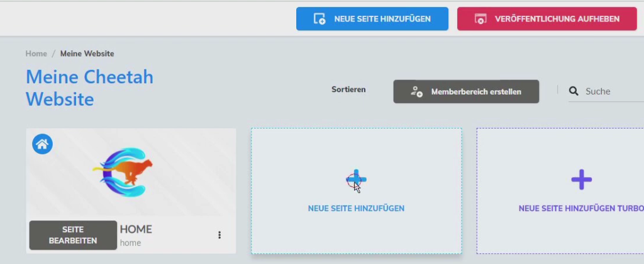Screen dimensions: 644x264
Task: Click 'Neue Seite hinzufügen' card label
Action: point(356,209)
